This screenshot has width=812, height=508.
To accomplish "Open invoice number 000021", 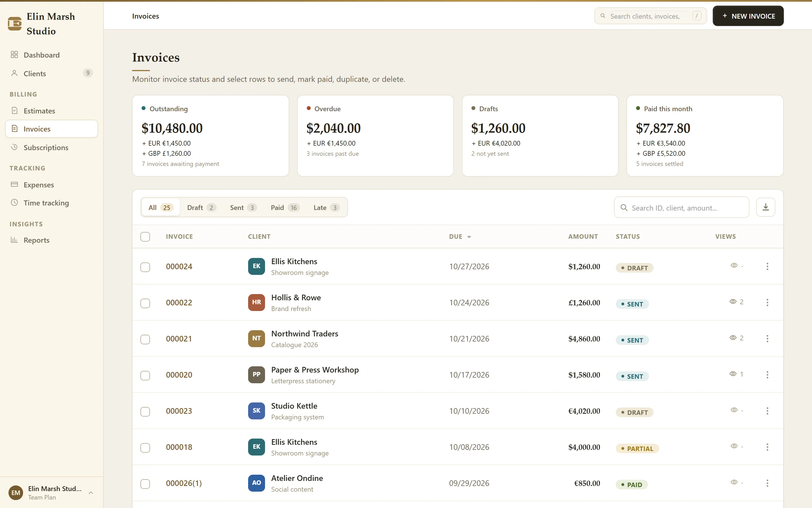I will [x=179, y=339].
